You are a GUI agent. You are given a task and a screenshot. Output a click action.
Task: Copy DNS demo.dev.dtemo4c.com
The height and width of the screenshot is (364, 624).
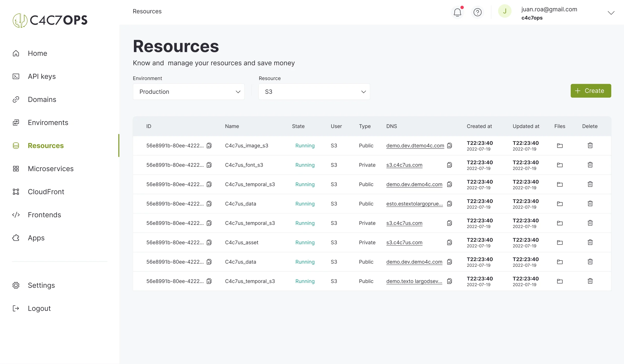tap(450, 146)
